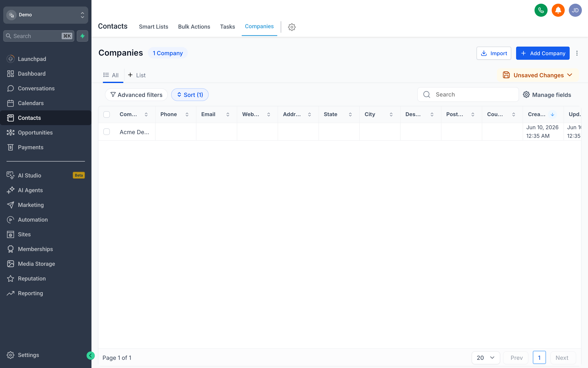Sort by the State column
This screenshot has height=368, width=588.
click(350, 114)
